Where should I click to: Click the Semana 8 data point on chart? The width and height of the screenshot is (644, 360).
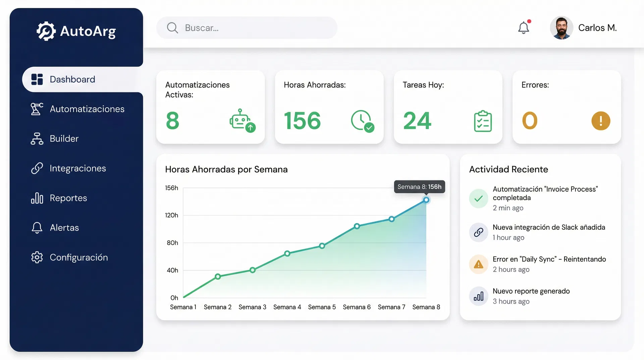(426, 200)
